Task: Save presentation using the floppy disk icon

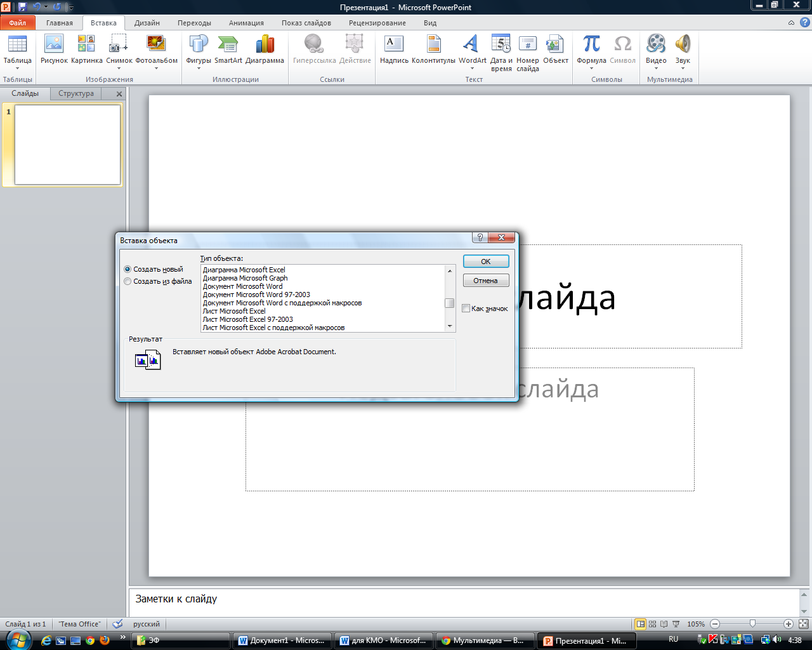Action: [22, 7]
